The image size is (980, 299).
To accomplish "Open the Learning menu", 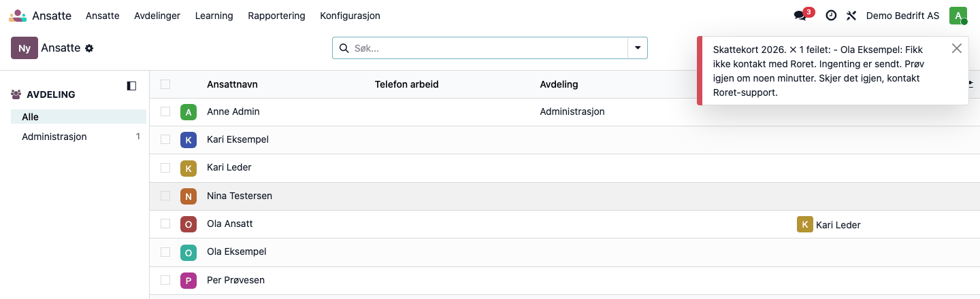I will click(x=214, y=16).
